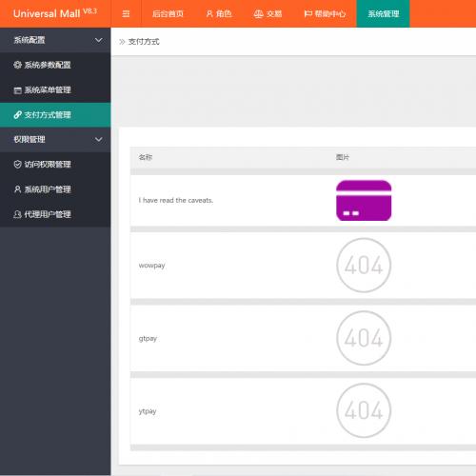
Task: Collapse the 系统配置 sidebar section chevron
Action: [99, 40]
